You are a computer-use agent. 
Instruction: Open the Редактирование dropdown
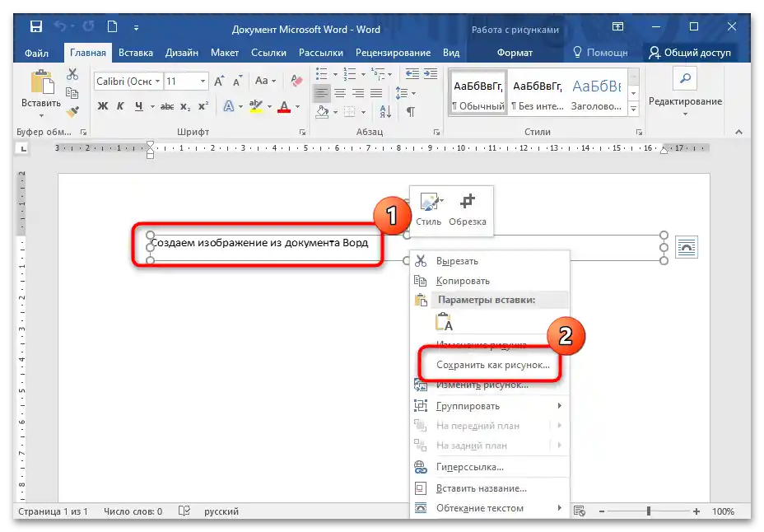tap(685, 92)
